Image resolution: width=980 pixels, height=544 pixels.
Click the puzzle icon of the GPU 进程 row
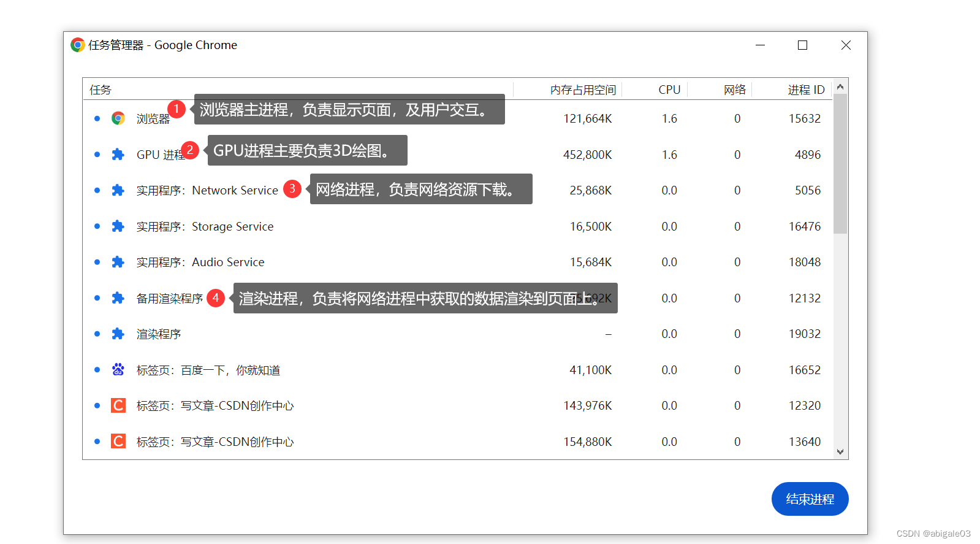118,155
